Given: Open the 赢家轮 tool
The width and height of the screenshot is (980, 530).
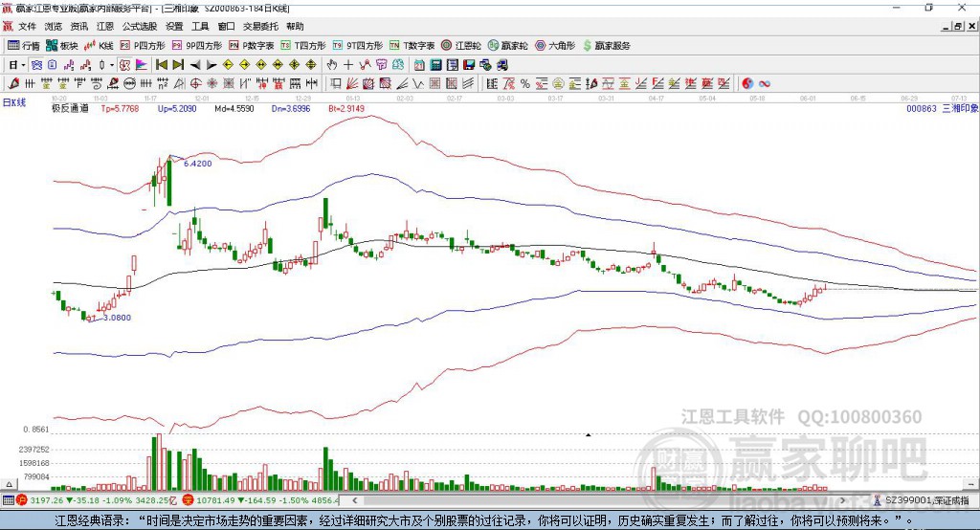Looking at the screenshot, I should [508, 46].
